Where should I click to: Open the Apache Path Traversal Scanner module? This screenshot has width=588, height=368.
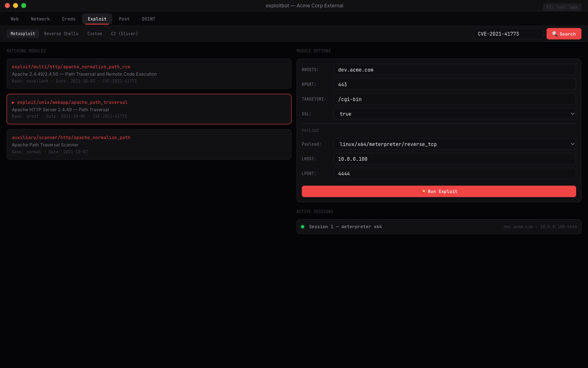[71, 137]
